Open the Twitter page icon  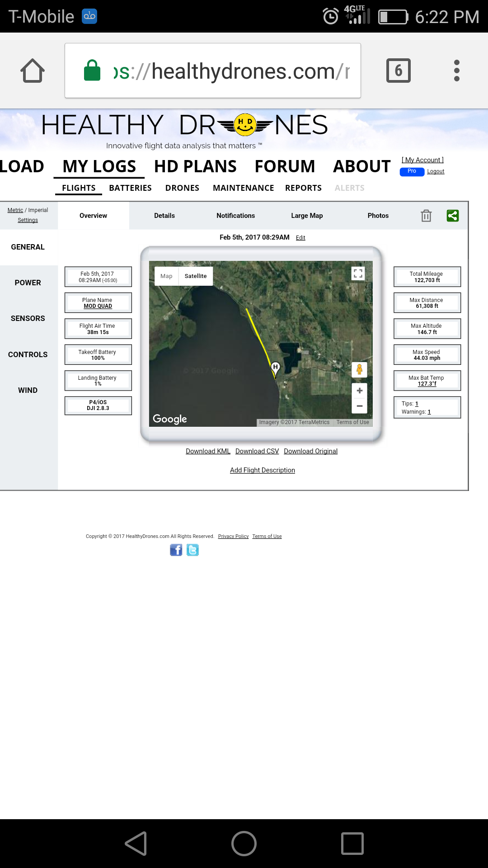pyautogui.click(x=192, y=550)
